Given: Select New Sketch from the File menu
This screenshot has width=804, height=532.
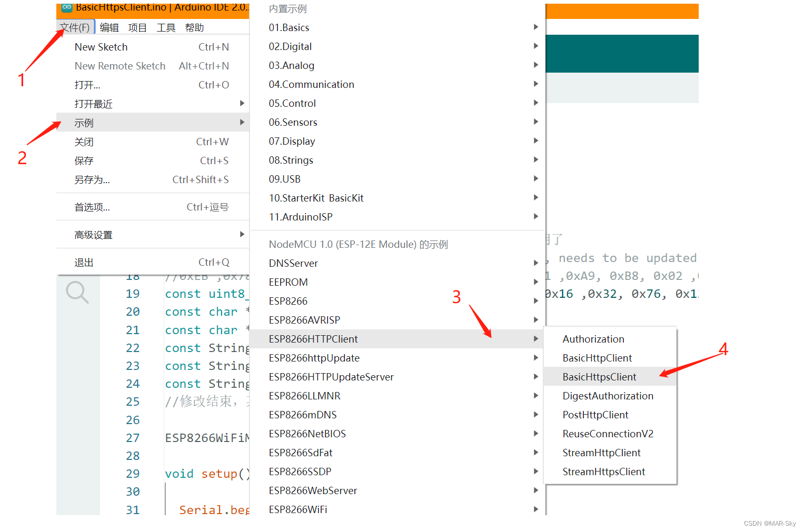Looking at the screenshot, I should click(x=101, y=47).
